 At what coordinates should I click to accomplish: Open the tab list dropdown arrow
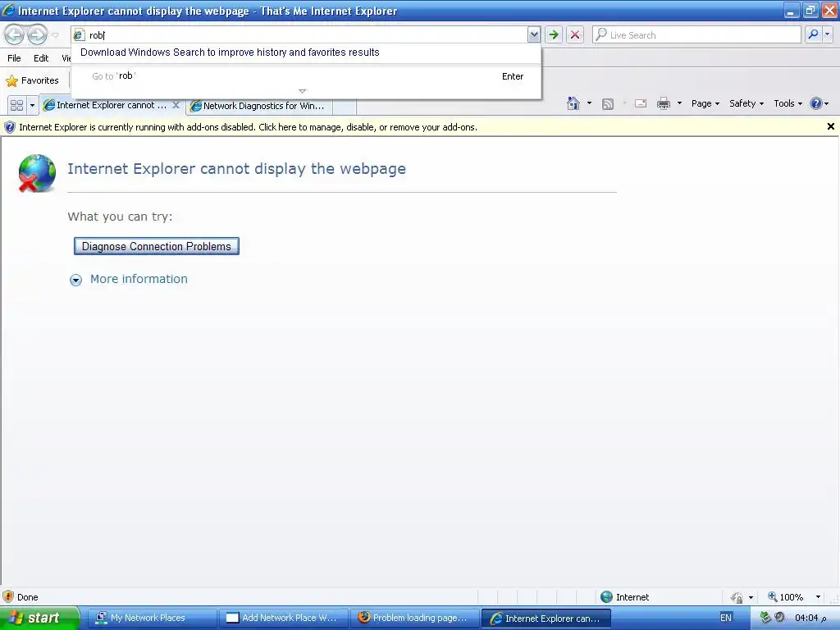click(32, 105)
